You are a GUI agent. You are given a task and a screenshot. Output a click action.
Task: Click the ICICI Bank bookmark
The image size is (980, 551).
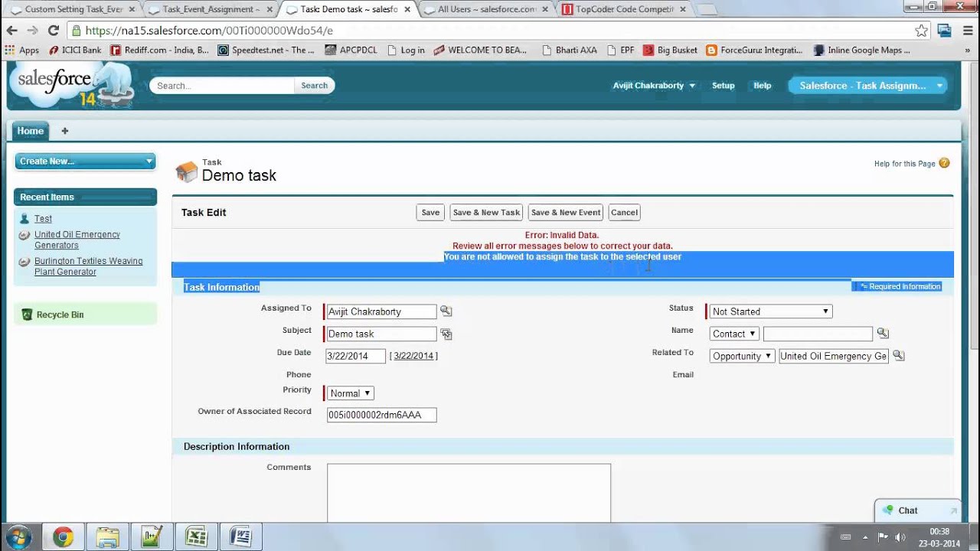coord(75,50)
